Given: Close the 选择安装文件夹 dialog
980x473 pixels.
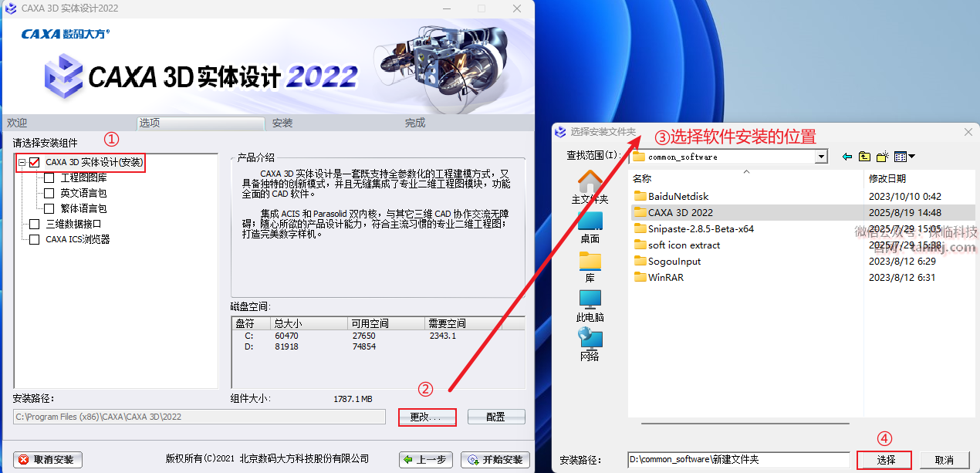Looking at the screenshot, I should pos(968,132).
